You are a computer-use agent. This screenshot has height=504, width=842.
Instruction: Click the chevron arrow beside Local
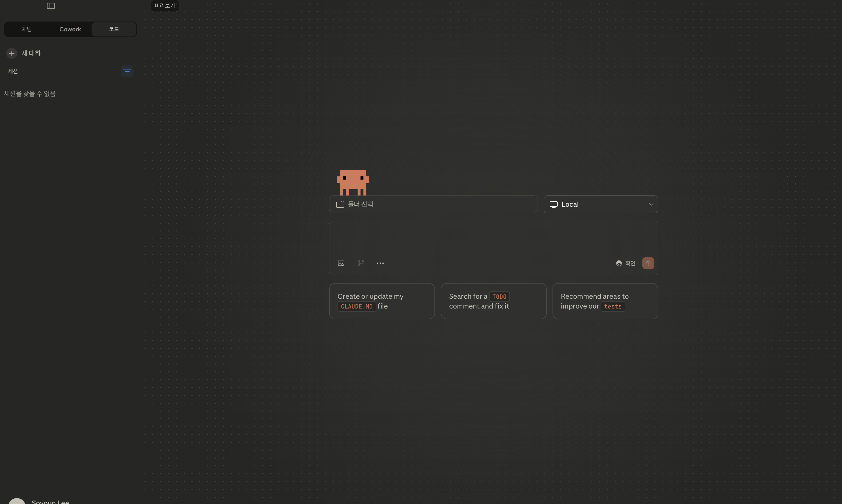pyautogui.click(x=651, y=205)
